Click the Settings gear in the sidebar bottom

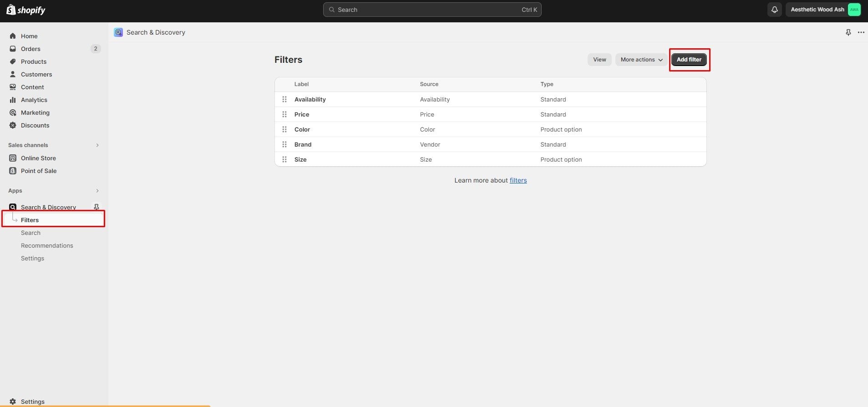coord(13,402)
